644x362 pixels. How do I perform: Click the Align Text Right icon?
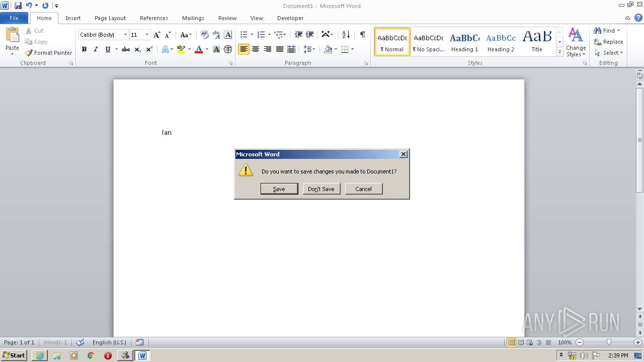click(x=268, y=49)
